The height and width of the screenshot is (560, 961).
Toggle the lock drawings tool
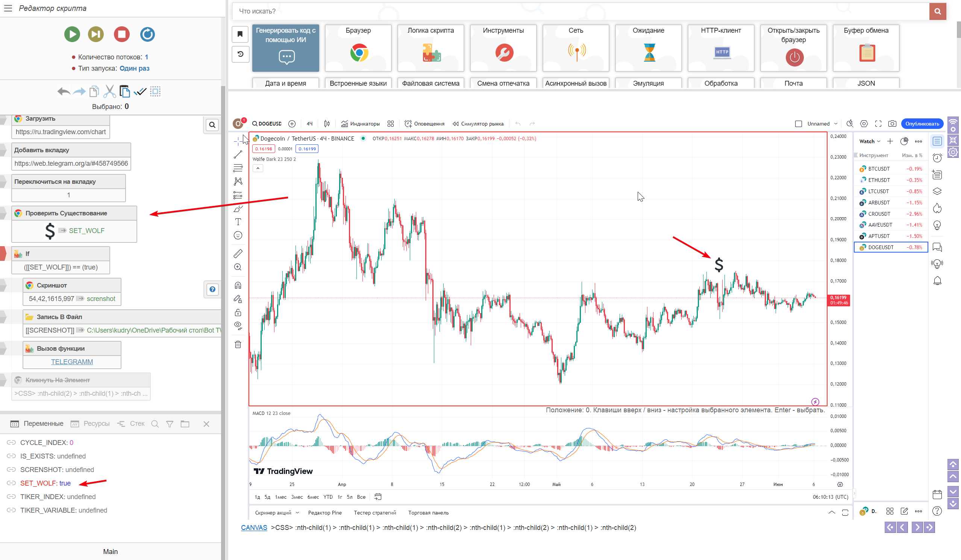[238, 313]
